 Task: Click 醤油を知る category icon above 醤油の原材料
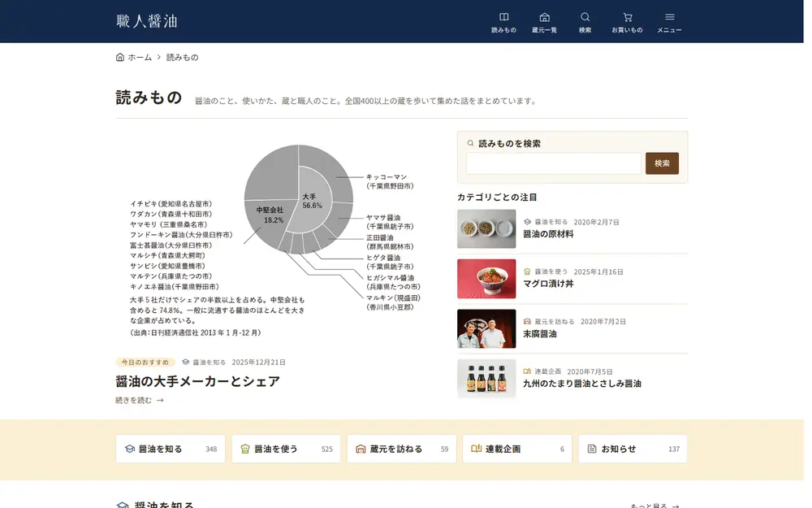pyautogui.click(x=527, y=222)
